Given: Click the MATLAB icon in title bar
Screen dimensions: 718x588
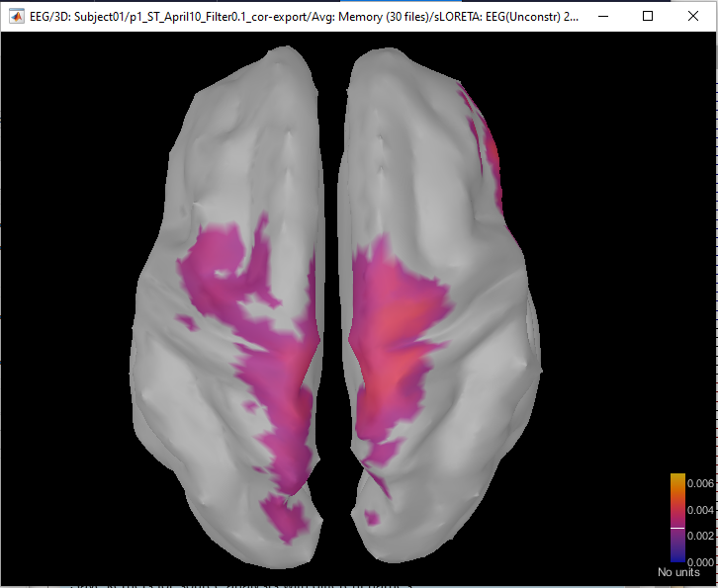Looking at the screenshot, I should pyautogui.click(x=17, y=17).
